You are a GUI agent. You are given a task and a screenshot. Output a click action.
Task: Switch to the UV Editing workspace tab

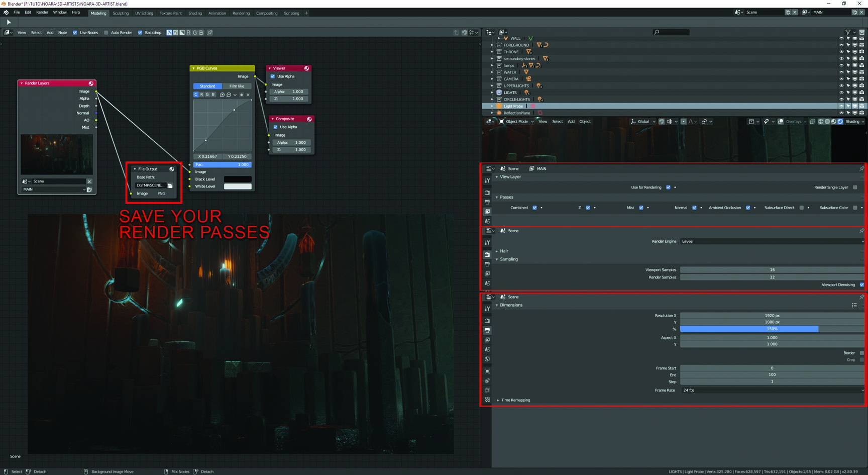[x=144, y=13]
